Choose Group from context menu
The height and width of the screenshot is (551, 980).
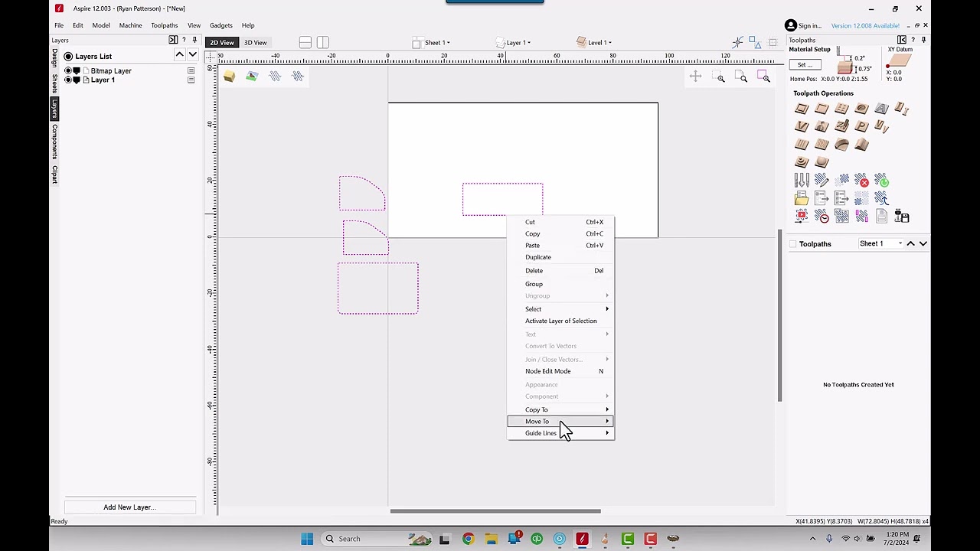534,284
